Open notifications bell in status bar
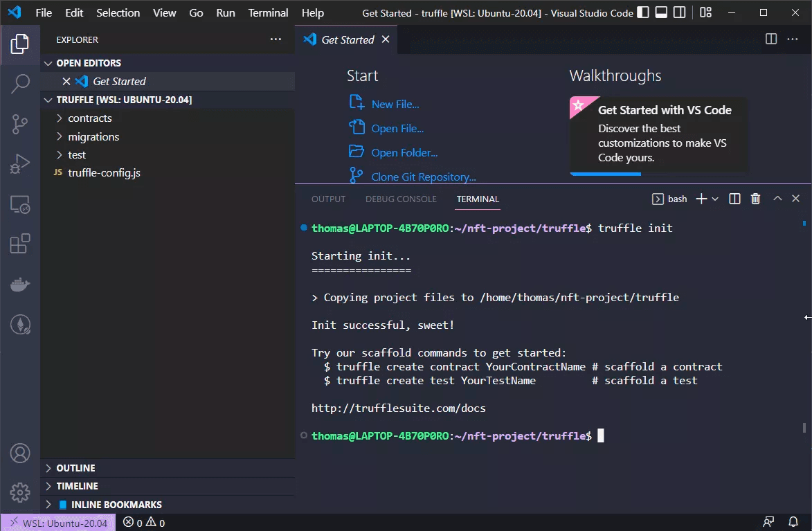The image size is (812, 531). [x=793, y=522]
